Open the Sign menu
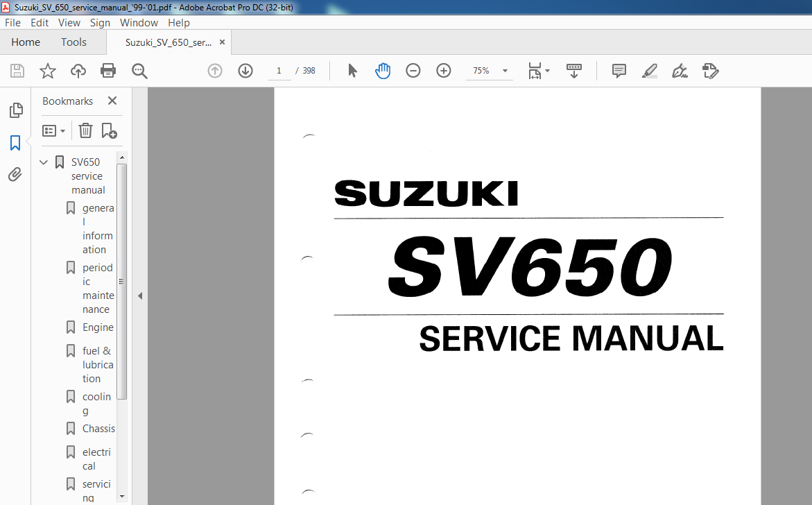This screenshot has height=505, width=812. pos(100,23)
